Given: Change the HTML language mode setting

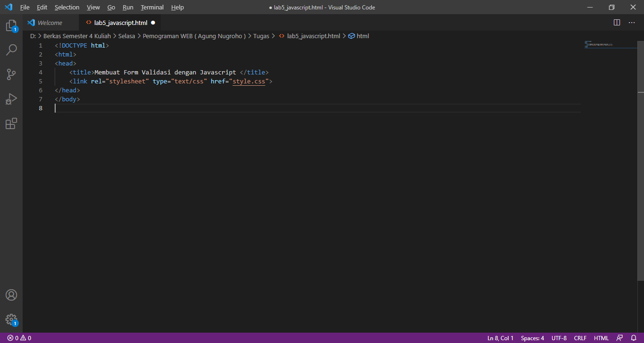Looking at the screenshot, I should coord(601,338).
